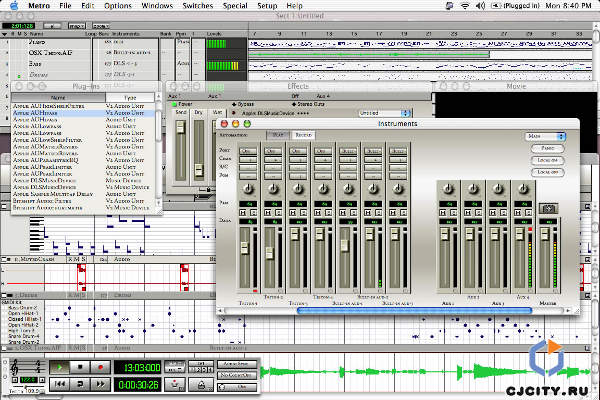The width and height of the screenshot is (600, 400).
Task: Click the Plug-ins list scroll up arrow
Action: point(159,97)
